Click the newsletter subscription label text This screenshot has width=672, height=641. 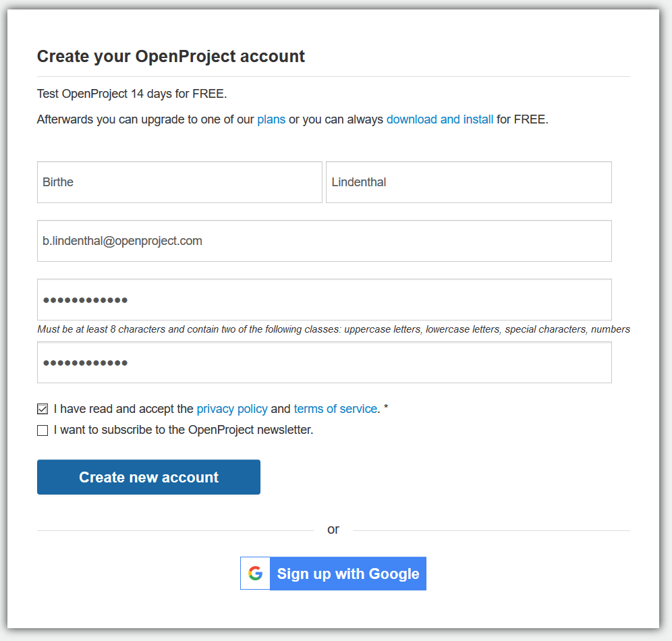pos(184,430)
